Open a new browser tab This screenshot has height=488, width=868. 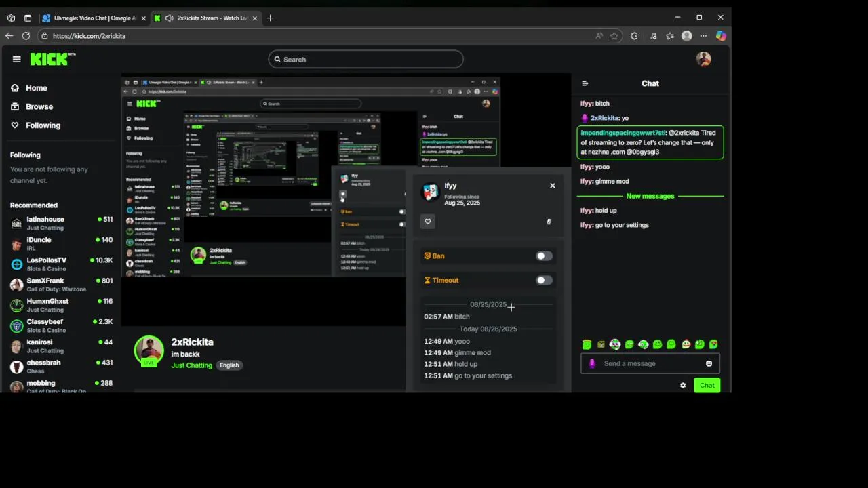pyautogui.click(x=270, y=18)
